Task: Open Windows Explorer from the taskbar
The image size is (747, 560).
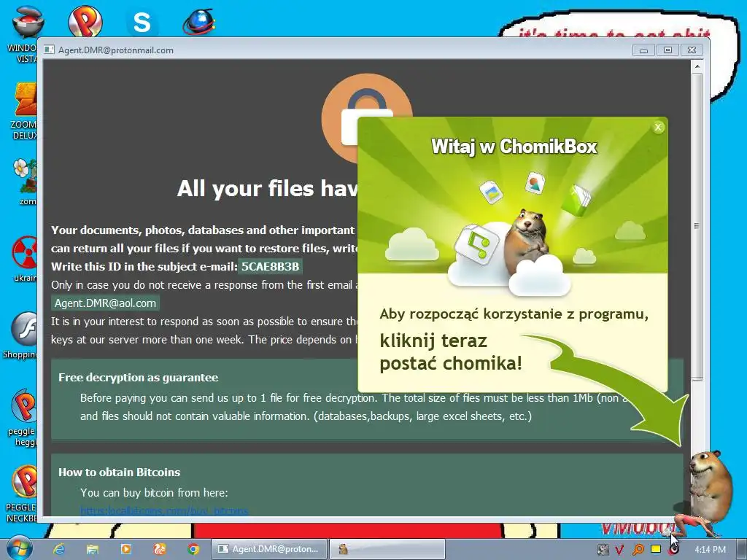Action: point(93,549)
